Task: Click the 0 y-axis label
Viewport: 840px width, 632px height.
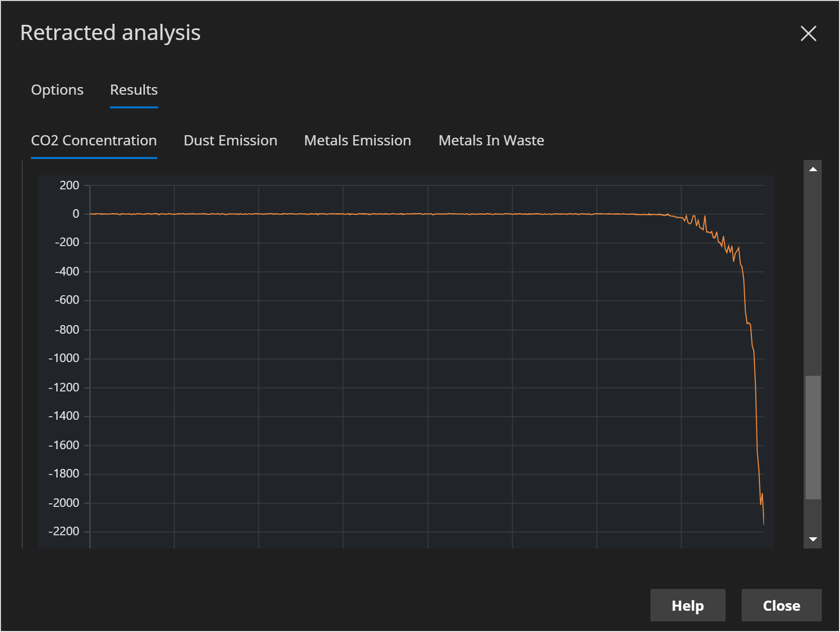Action: (75, 214)
